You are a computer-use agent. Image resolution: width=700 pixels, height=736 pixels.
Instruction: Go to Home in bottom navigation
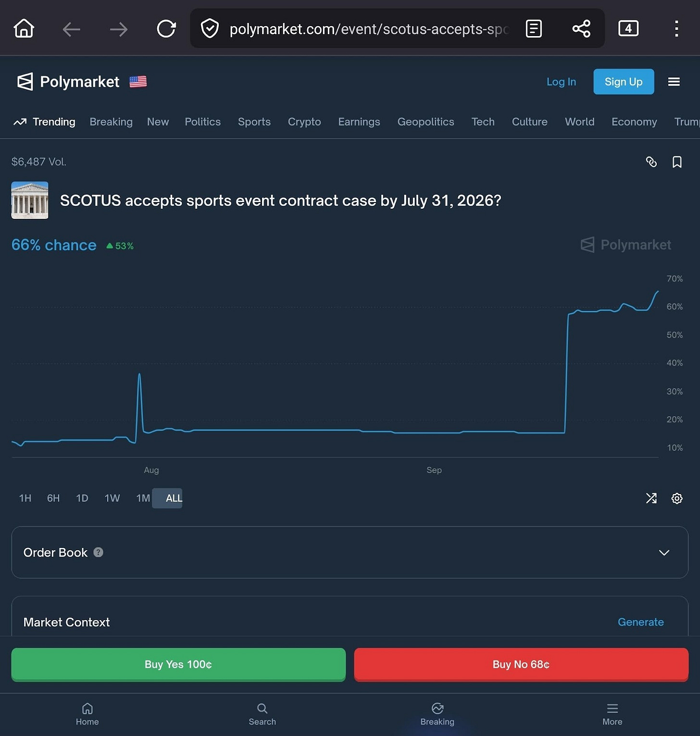[x=87, y=714]
